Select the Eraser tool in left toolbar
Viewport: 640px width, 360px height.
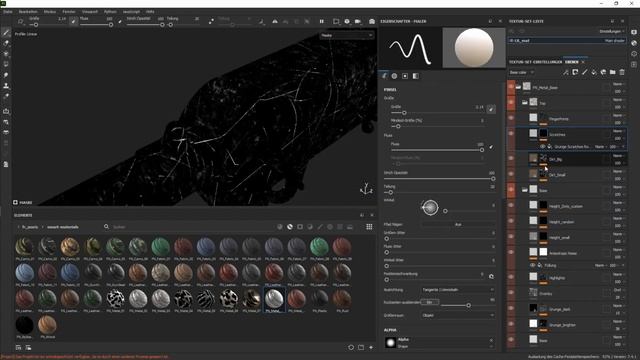(6, 43)
